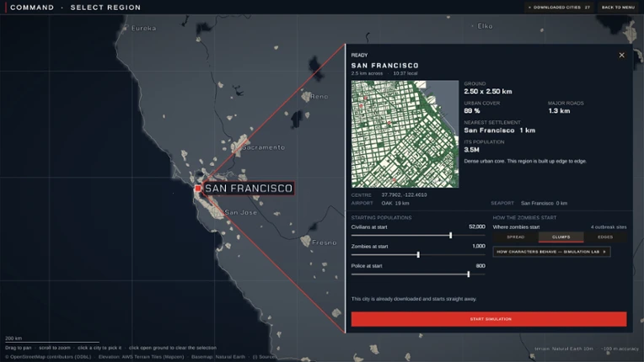Select the Clumps zombie start mode

click(561, 237)
